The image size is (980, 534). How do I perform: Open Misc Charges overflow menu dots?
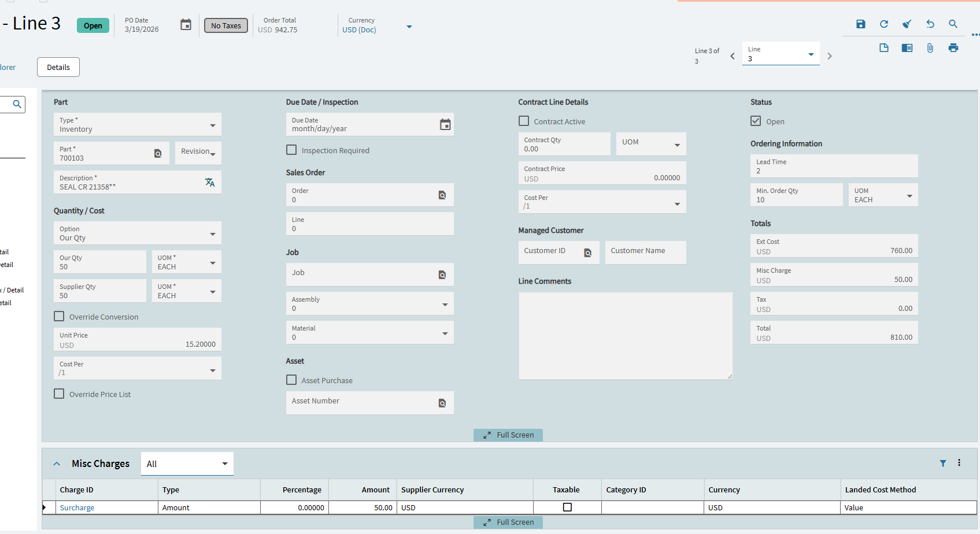point(959,462)
